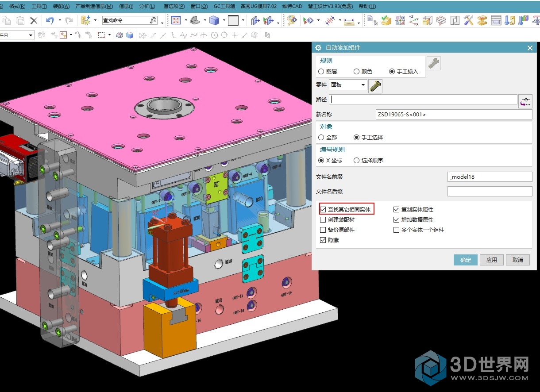Click the Cut (X) icon in the toolbar
Image resolution: width=540 pixels, height=392 pixels.
[34, 20]
